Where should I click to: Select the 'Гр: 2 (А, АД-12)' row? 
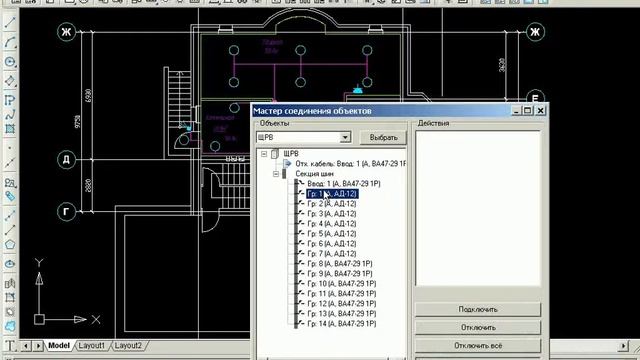click(332, 204)
